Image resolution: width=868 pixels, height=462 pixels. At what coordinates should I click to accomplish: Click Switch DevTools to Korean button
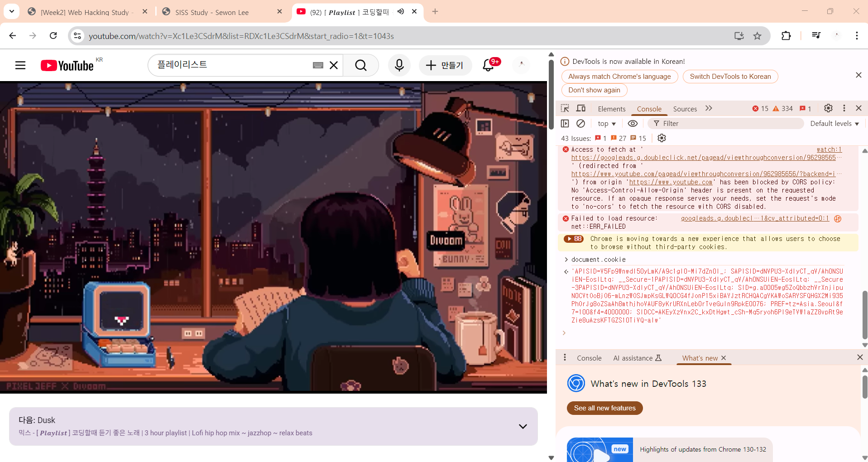click(x=730, y=77)
